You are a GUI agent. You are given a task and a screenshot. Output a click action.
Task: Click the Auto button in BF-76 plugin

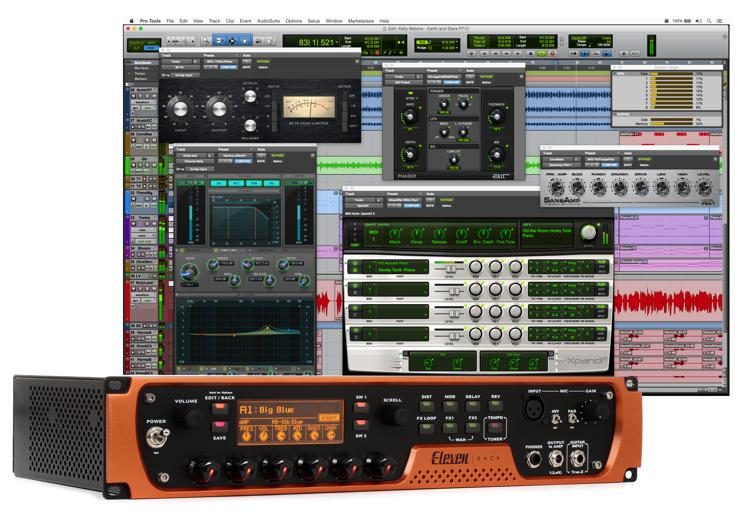click(x=246, y=61)
